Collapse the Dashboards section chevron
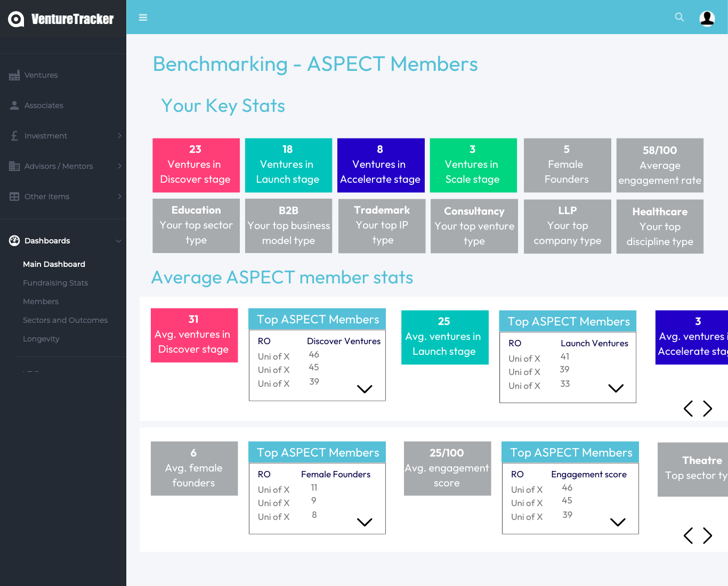This screenshot has width=728, height=586. coord(118,241)
